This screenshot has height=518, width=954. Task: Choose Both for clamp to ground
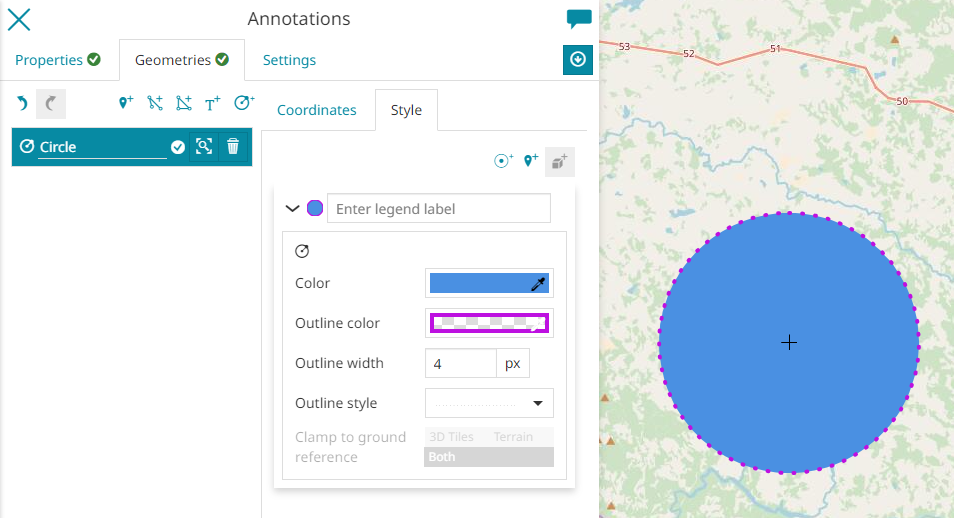[x=441, y=457]
